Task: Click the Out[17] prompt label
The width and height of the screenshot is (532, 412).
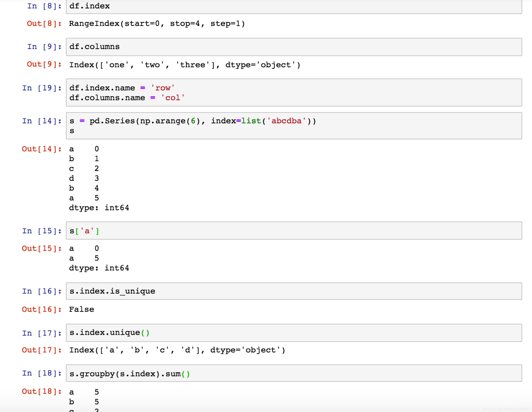Action: point(42,350)
